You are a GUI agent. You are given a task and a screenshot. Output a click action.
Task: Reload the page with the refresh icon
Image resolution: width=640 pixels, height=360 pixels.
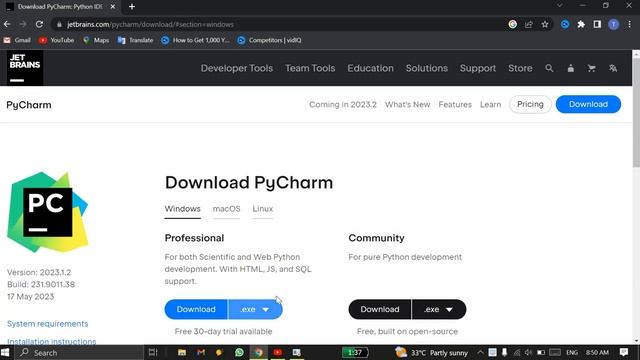pyautogui.click(x=39, y=24)
